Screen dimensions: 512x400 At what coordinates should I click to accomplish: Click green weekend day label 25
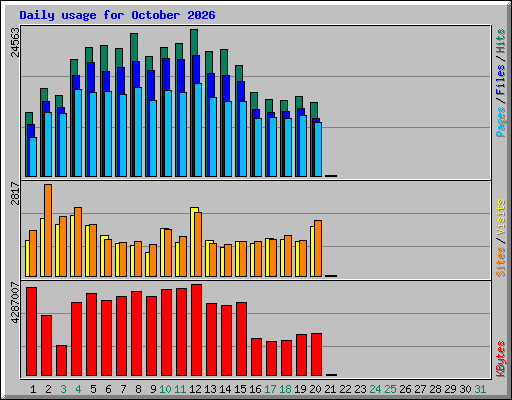pos(390,389)
